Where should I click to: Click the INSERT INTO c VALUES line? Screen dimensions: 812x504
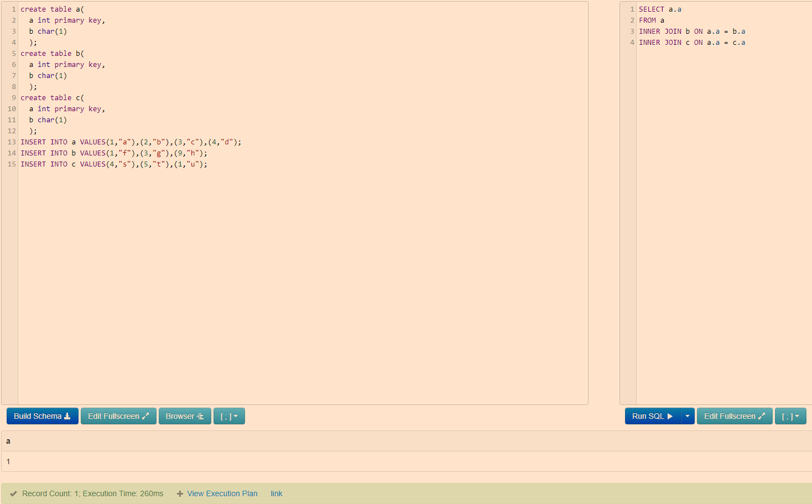(x=114, y=164)
